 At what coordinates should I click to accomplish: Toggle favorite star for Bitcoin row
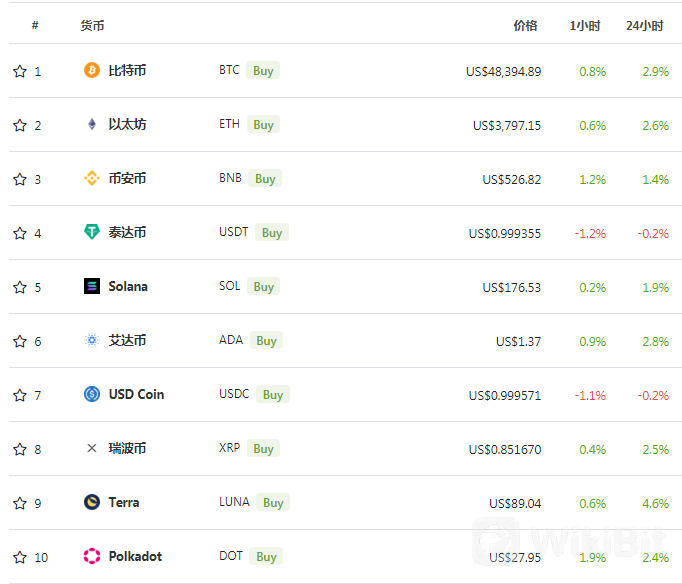[20, 71]
